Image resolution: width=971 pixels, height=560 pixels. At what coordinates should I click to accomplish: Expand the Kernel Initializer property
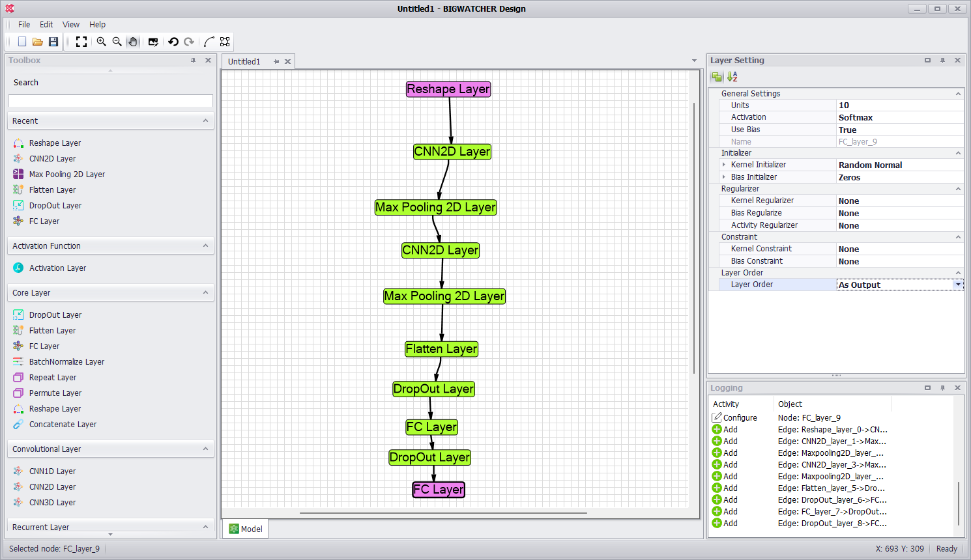724,165
